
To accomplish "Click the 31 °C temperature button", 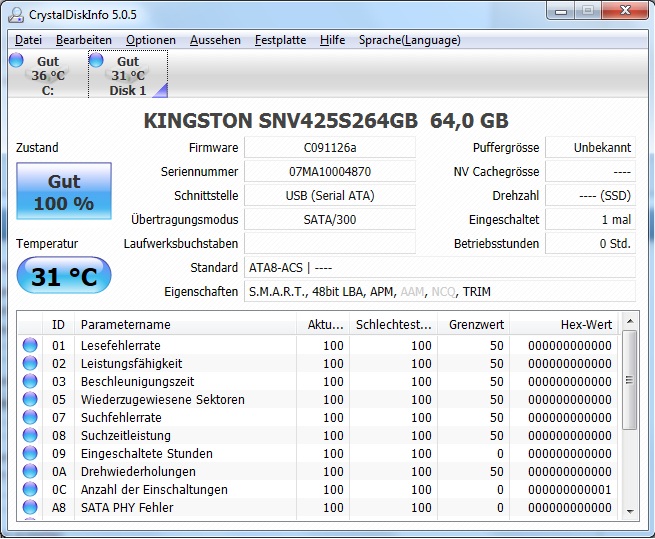I will pyautogui.click(x=64, y=276).
